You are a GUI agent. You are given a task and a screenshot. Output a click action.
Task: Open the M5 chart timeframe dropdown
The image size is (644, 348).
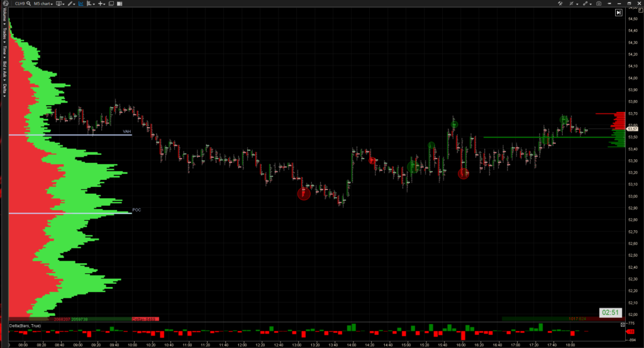43,4
